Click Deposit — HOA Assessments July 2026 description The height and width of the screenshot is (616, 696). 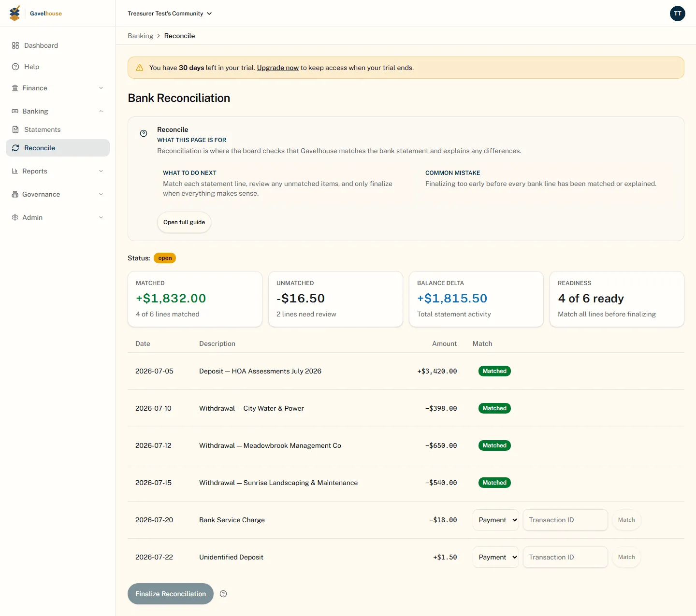pos(260,371)
